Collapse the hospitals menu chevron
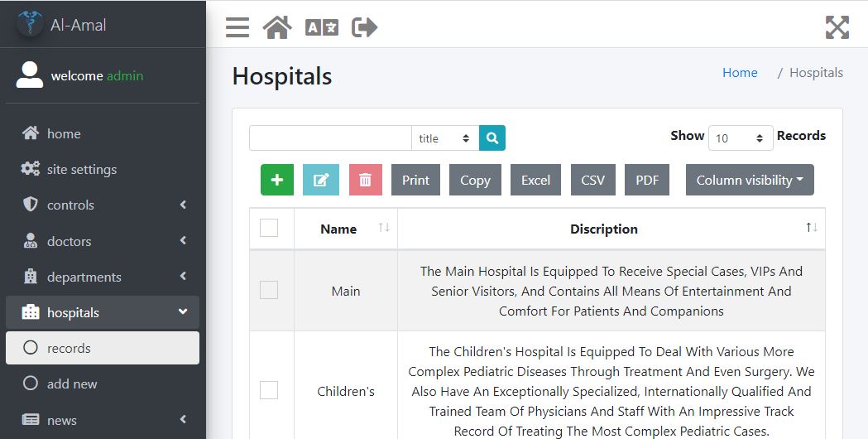The image size is (868, 439). tap(183, 312)
